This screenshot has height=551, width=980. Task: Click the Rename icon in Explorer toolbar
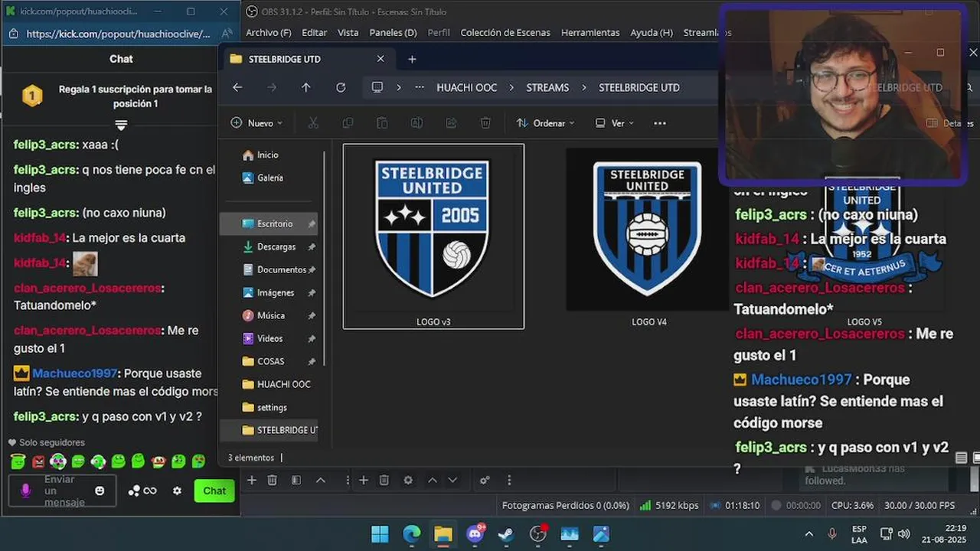coord(416,123)
